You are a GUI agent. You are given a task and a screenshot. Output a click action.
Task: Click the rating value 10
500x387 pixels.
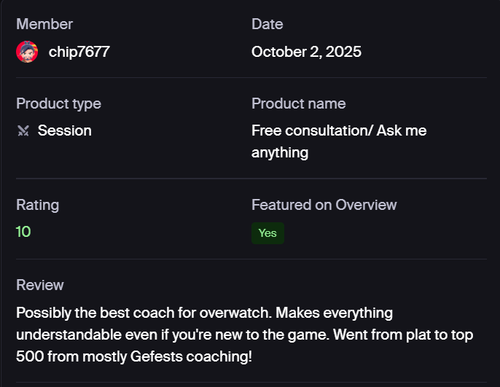[23, 232]
